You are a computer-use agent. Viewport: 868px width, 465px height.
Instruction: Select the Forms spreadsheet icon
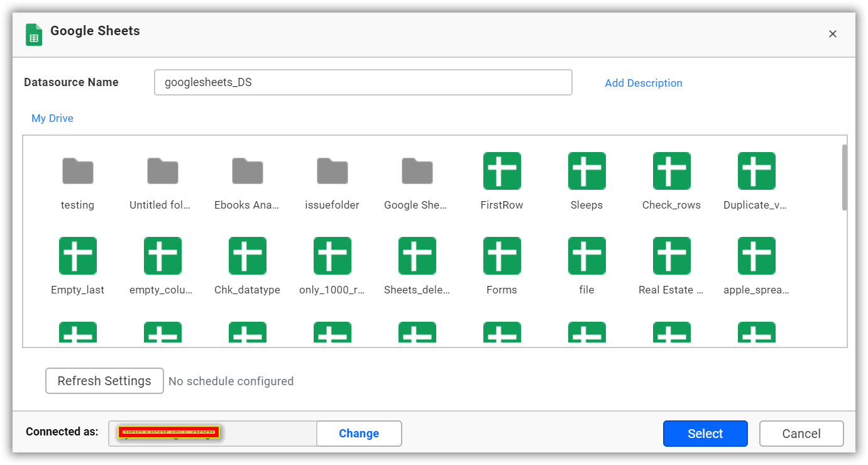(502, 256)
